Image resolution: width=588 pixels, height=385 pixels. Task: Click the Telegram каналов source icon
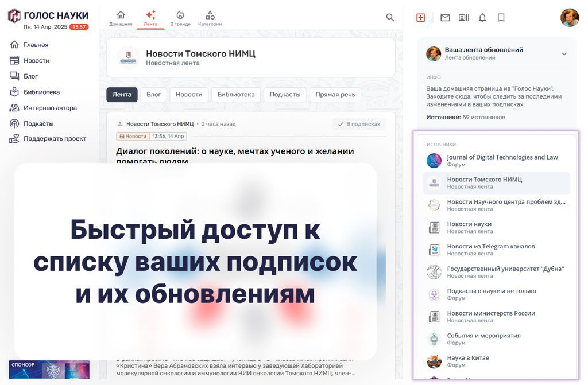(x=434, y=250)
